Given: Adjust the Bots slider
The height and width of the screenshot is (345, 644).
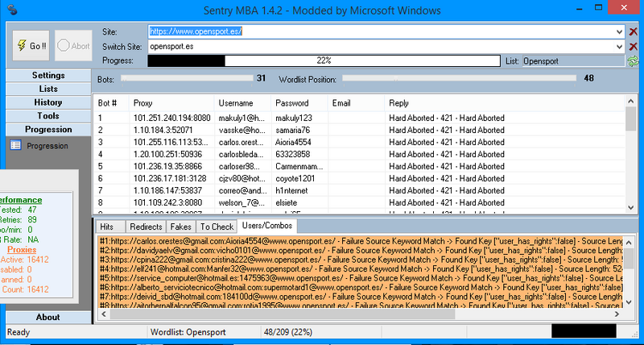Looking at the screenshot, I should coord(188,78).
